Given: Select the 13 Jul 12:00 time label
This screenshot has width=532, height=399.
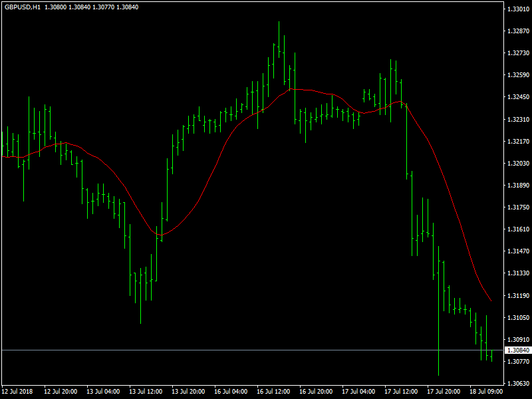Looking at the screenshot, I should [146, 392].
